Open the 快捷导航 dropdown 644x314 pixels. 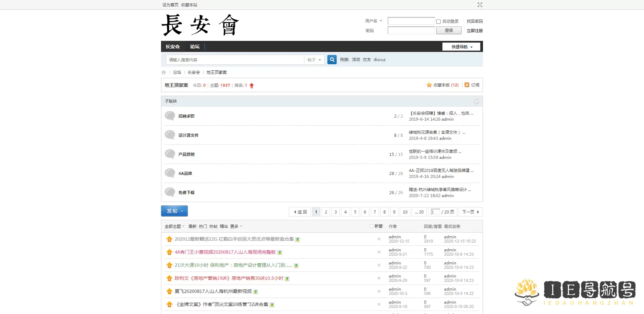461,47
